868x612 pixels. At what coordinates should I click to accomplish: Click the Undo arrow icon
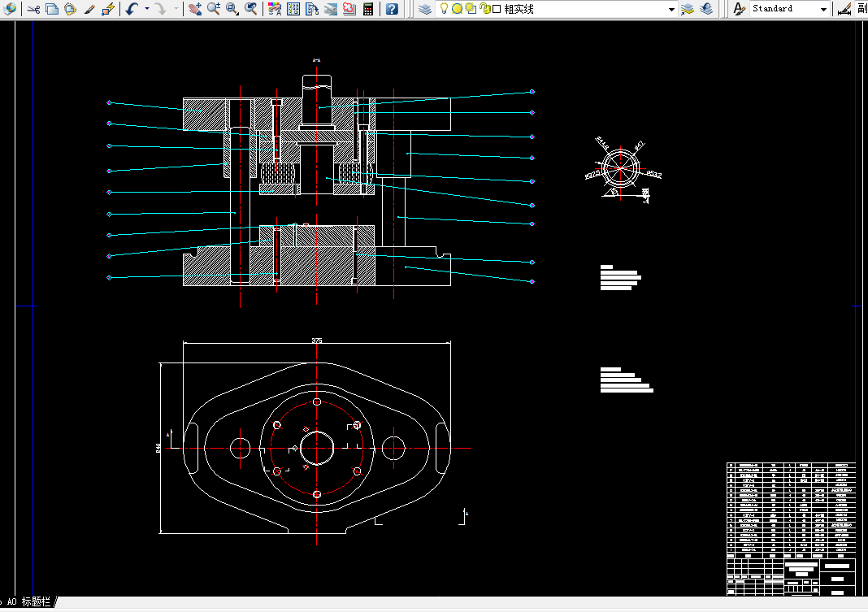pyautogui.click(x=132, y=9)
